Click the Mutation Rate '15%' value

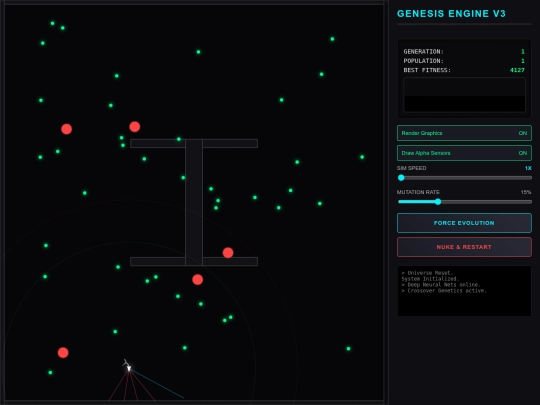[x=526, y=192]
